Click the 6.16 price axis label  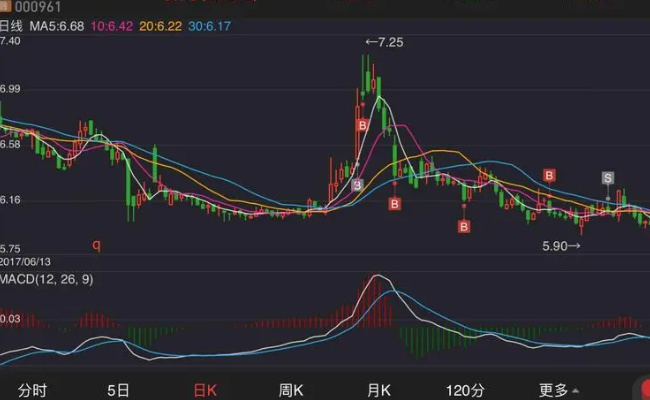coord(10,200)
